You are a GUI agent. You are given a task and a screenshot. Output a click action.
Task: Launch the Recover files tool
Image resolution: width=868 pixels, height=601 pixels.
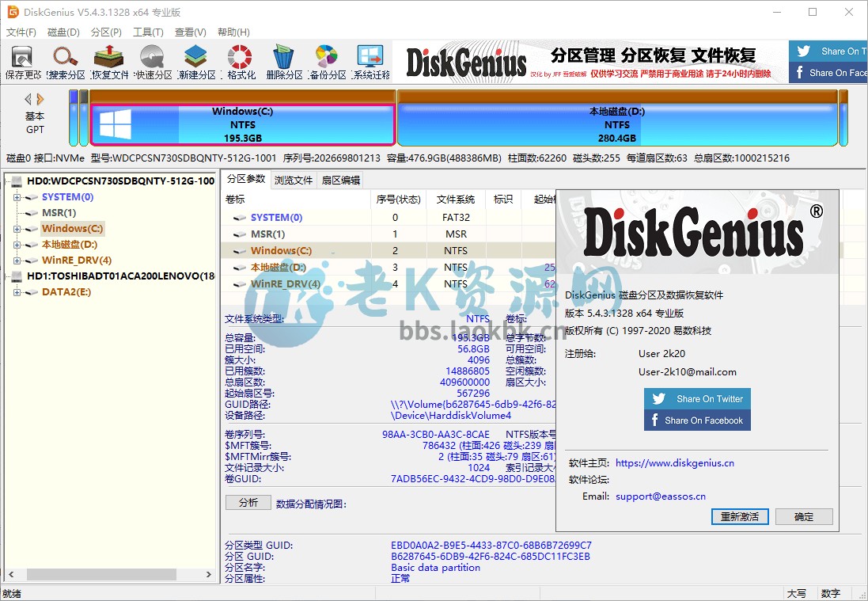(x=109, y=62)
